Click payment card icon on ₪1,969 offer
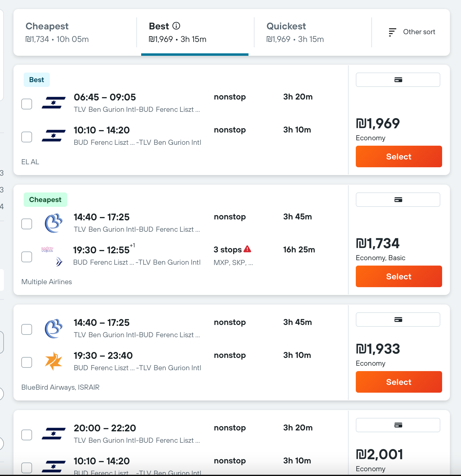Viewport: 461px width, 476px height. tap(398, 80)
